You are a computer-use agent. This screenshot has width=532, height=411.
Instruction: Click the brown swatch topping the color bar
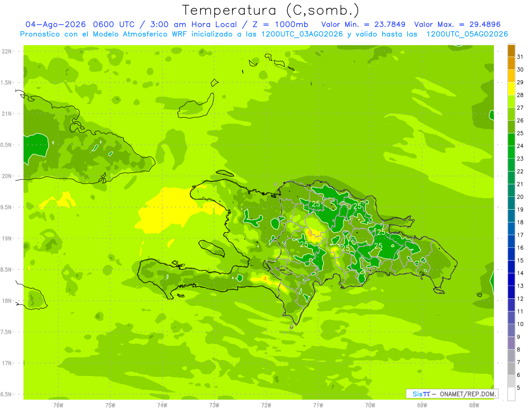(x=511, y=51)
